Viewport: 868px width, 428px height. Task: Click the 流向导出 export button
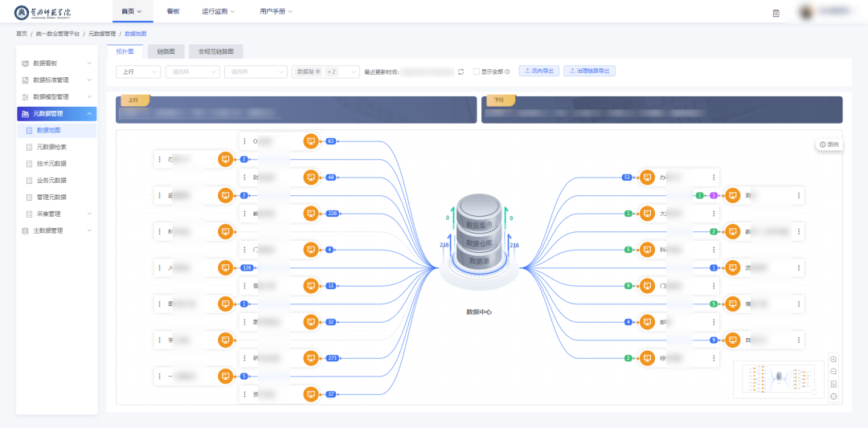click(x=539, y=71)
